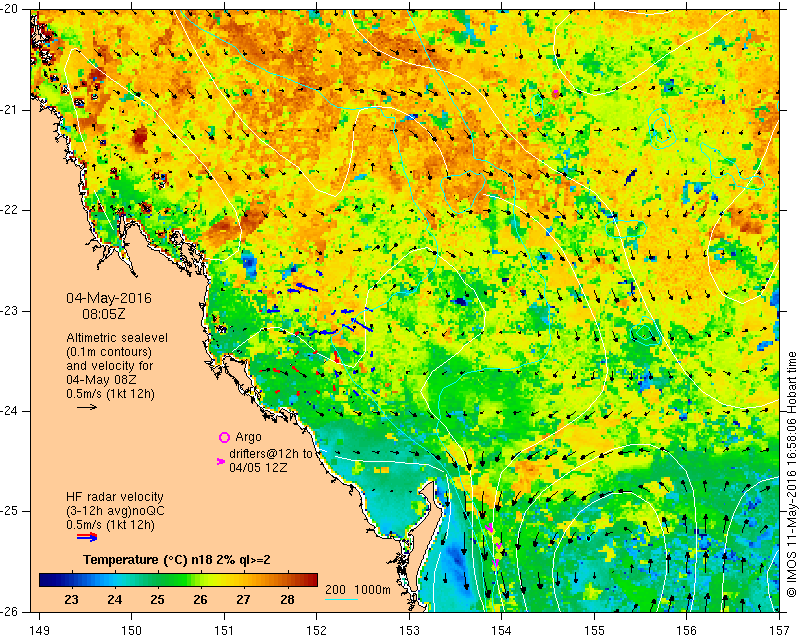Click the longitude axis label '153'

click(409, 631)
